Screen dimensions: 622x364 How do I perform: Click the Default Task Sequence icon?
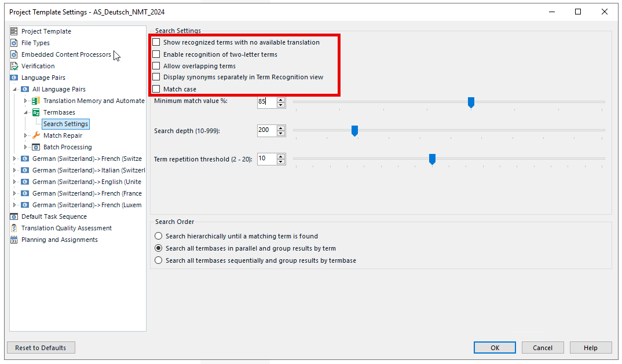[x=14, y=216]
